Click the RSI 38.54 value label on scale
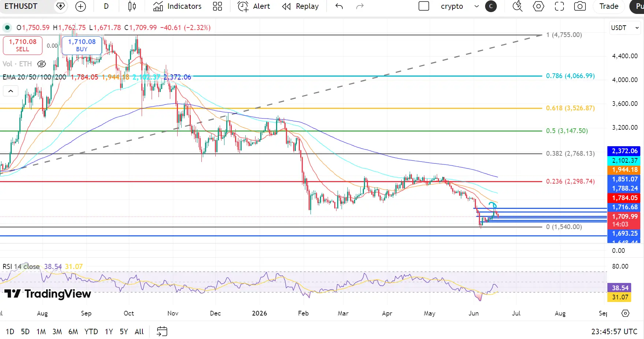Screen dimensions: 644x339 pyautogui.click(x=620, y=288)
